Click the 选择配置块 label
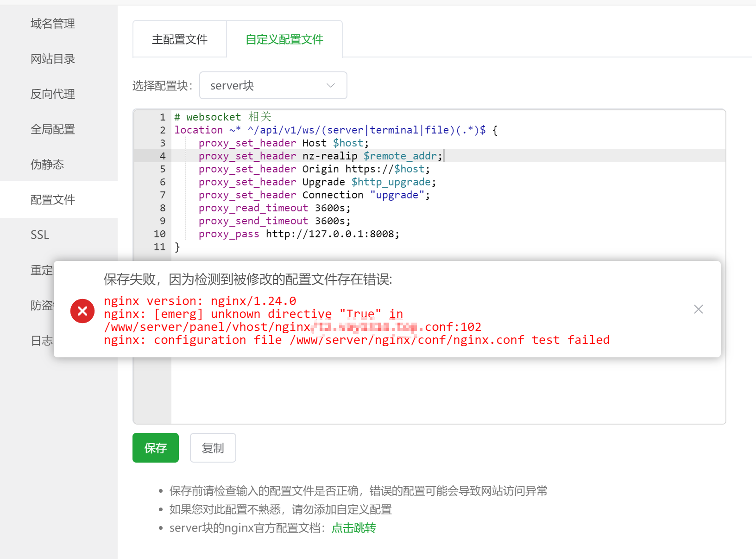 162,86
